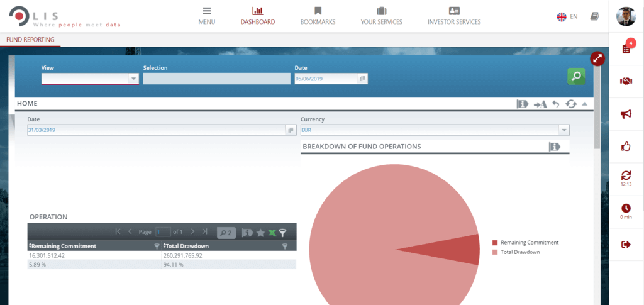644x305 pixels.
Task: Click the undo arrow in HOME header
Action: (x=556, y=104)
